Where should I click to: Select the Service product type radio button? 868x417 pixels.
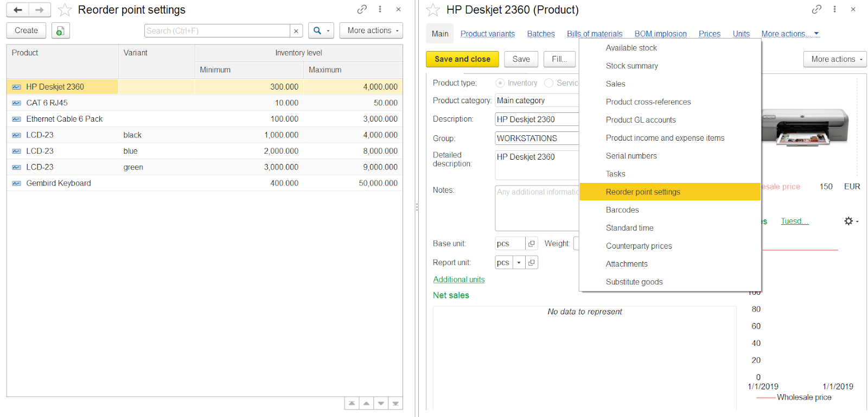[549, 83]
